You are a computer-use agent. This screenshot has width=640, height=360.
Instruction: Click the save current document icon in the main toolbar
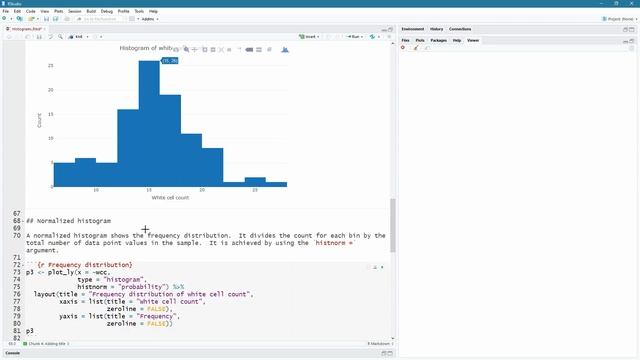coord(46,19)
